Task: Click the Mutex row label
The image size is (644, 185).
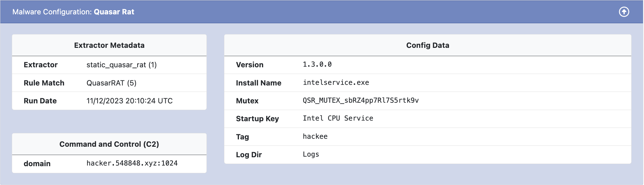Action: (x=247, y=101)
